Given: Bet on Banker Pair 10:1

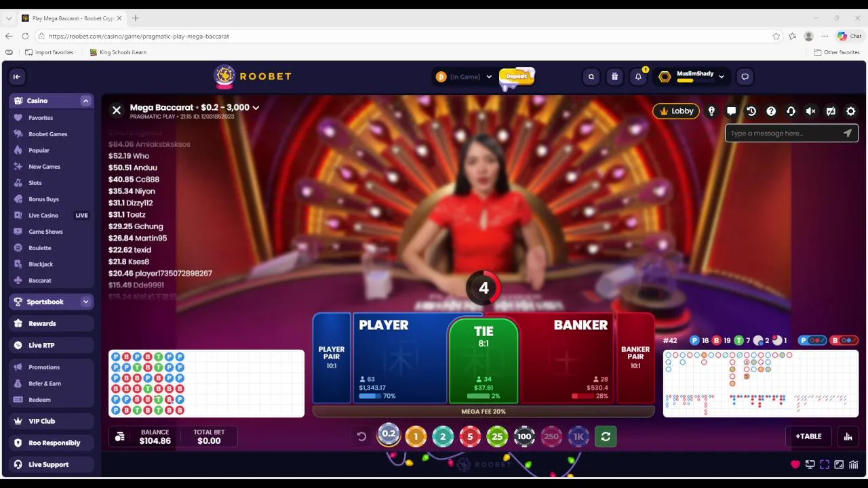Looking at the screenshot, I should (635, 358).
